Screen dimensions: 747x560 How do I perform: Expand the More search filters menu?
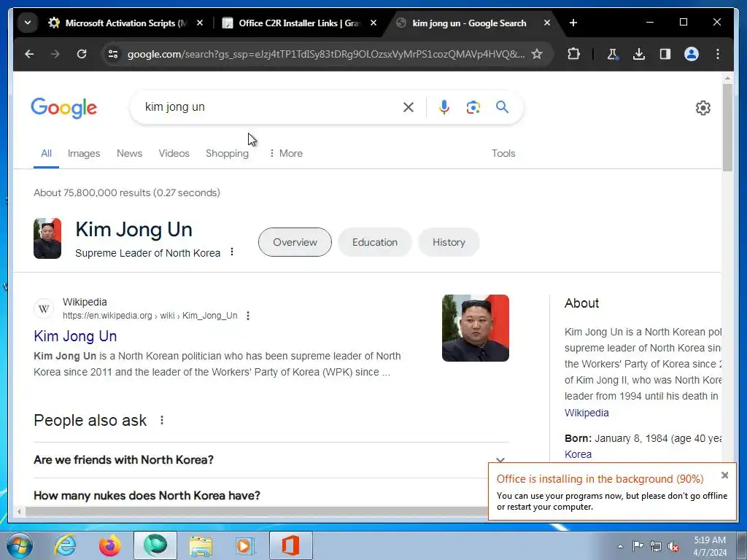click(x=286, y=153)
